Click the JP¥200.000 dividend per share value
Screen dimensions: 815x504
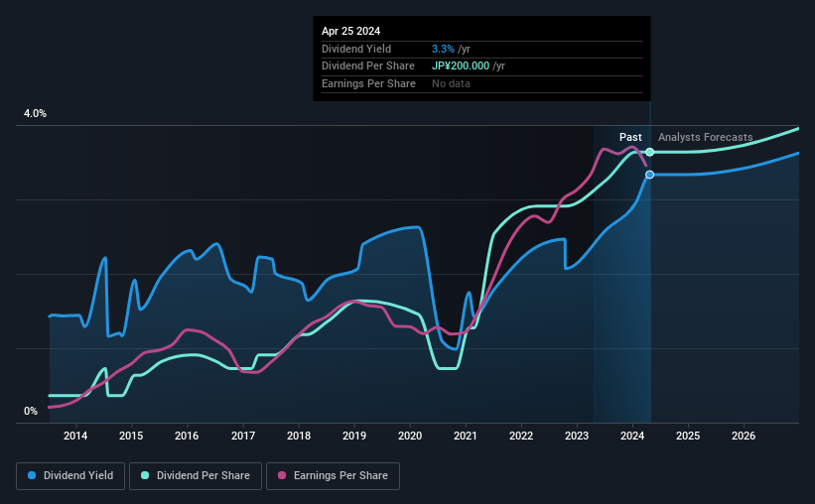(461, 66)
